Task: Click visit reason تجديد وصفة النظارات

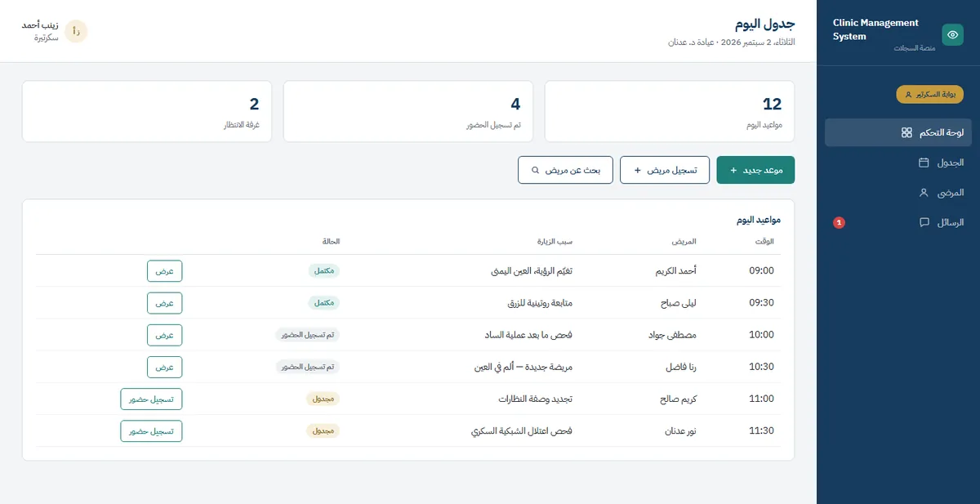Action: pyautogui.click(x=536, y=399)
